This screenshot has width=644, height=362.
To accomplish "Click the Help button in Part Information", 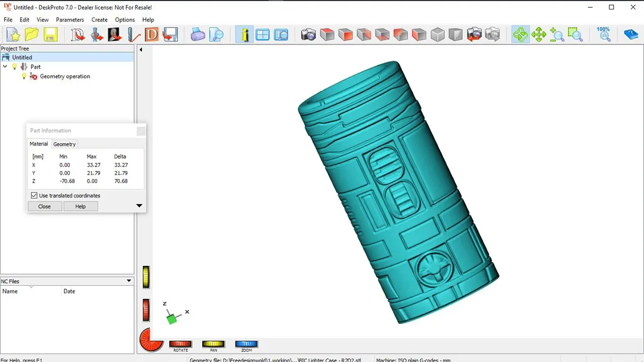I will 80,206.
